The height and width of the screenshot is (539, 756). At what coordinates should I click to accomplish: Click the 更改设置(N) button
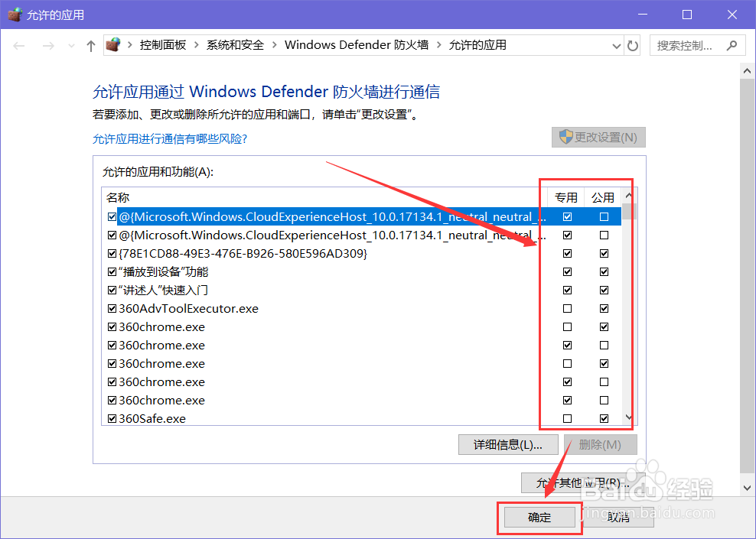coord(598,138)
